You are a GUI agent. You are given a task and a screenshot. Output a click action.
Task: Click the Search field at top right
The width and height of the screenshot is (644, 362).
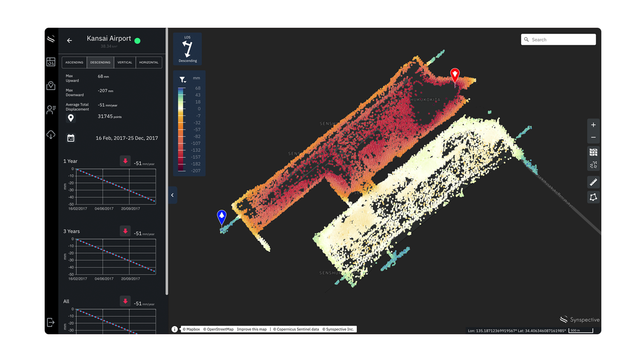click(x=559, y=39)
